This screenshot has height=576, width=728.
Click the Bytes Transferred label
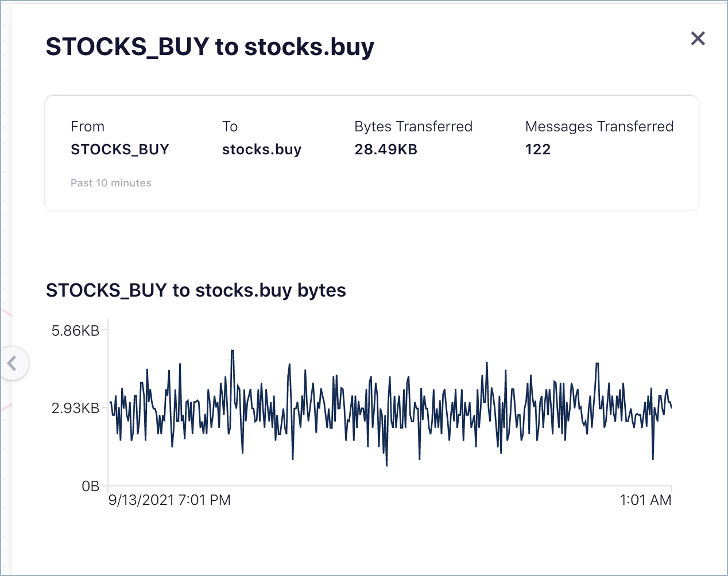(x=413, y=126)
